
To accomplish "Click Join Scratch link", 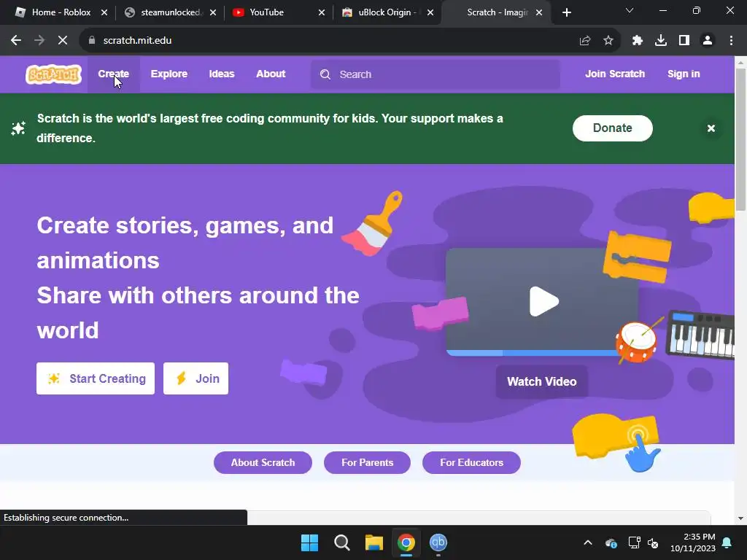I will point(615,74).
